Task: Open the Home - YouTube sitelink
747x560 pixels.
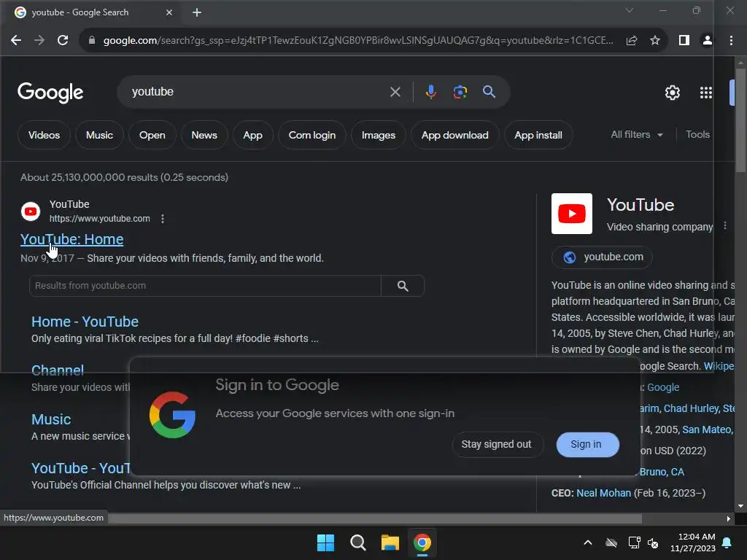Action: pyautogui.click(x=85, y=322)
